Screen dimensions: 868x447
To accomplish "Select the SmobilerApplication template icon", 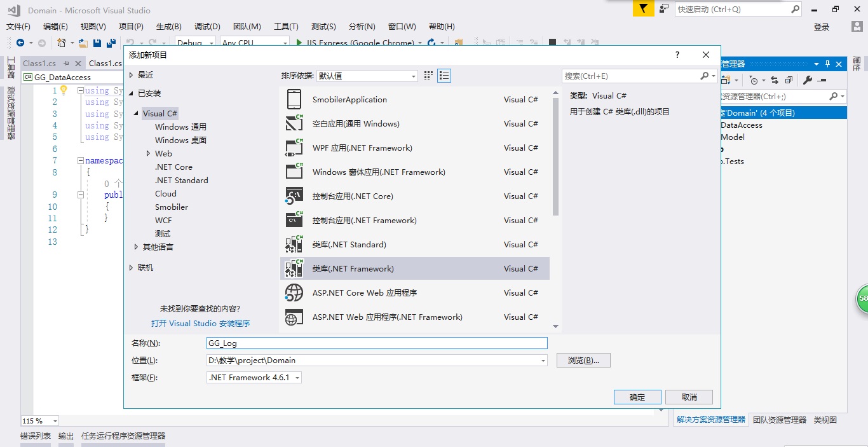I will [x=294, y=100].
